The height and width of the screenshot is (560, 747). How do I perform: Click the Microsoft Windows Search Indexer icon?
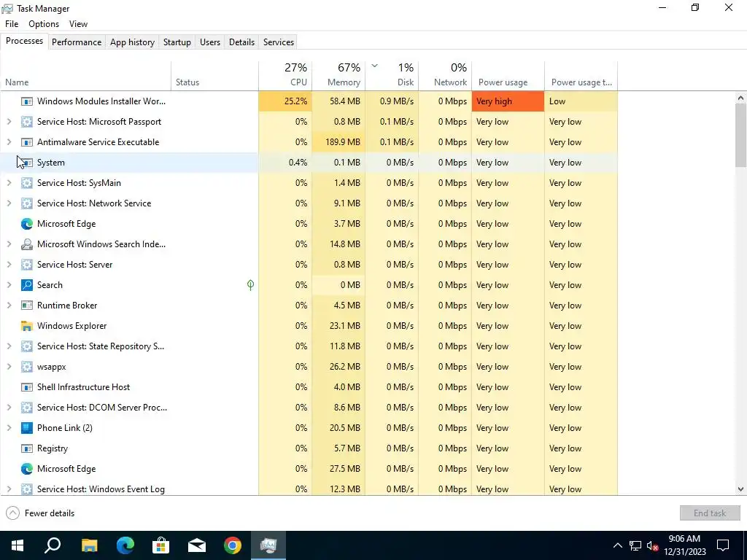pos(27,244)
